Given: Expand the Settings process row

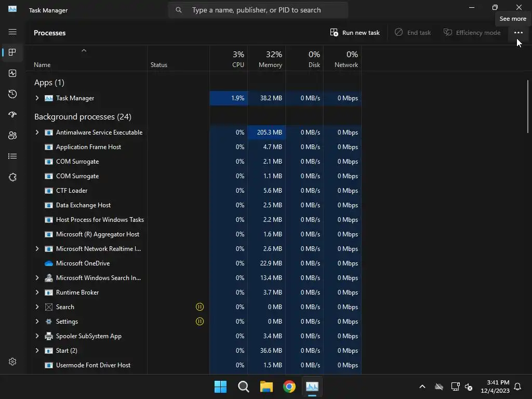Looking at the screenshot, I should pos(37,321).
